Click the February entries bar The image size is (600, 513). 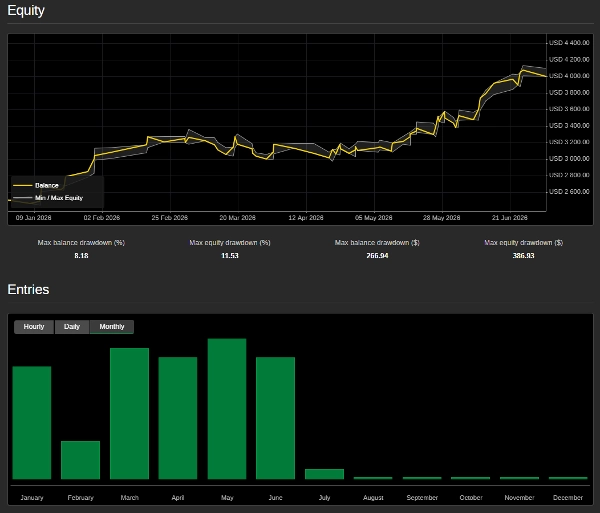80,460
